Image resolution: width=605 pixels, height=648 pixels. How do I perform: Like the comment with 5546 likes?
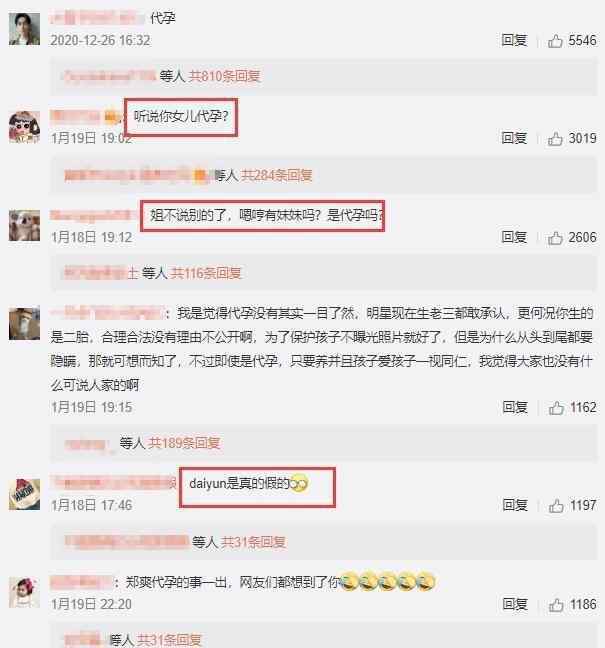(555, 41)
